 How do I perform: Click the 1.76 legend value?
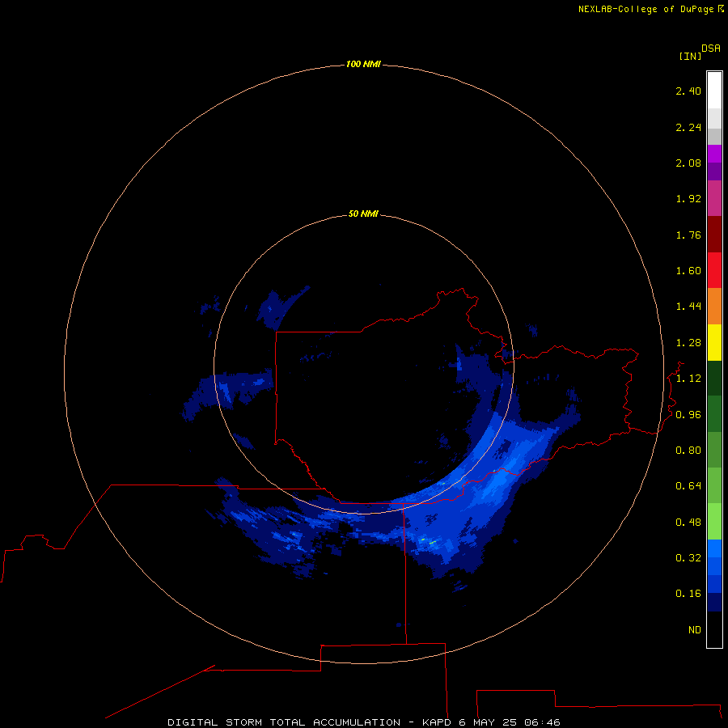pyautogui.click(x=688, y=235)
